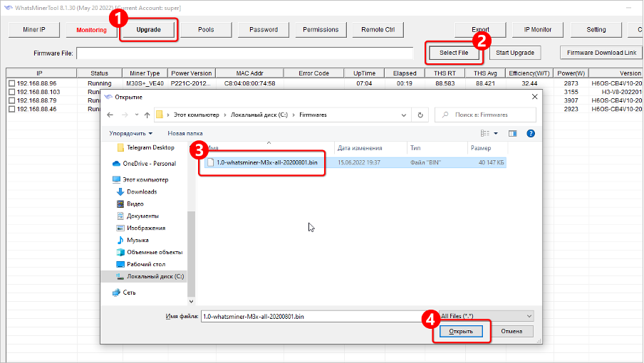Click the Имя файла filename field
644x363 pixels.
click(319, 316)
